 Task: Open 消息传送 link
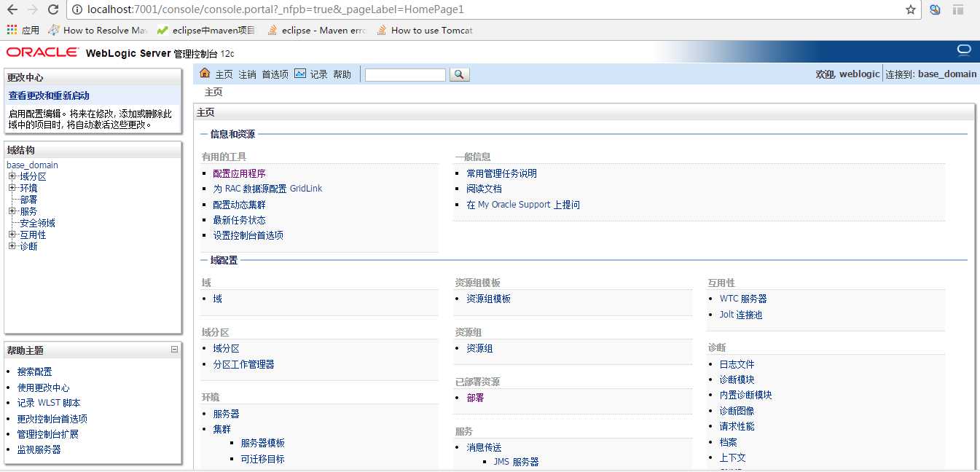point(484,447)
